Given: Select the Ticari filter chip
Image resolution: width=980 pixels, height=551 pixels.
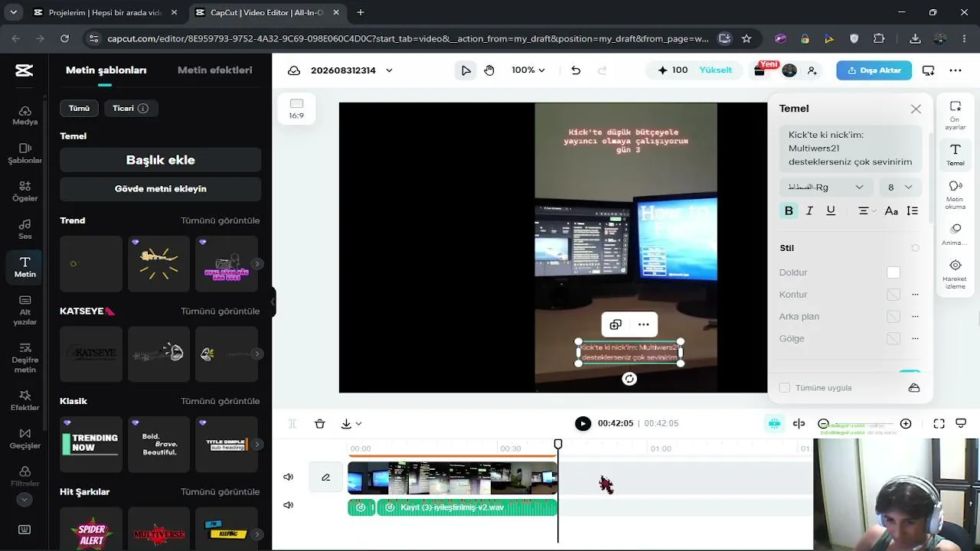Looking at the screenshot, I should (x=130, y=109).
